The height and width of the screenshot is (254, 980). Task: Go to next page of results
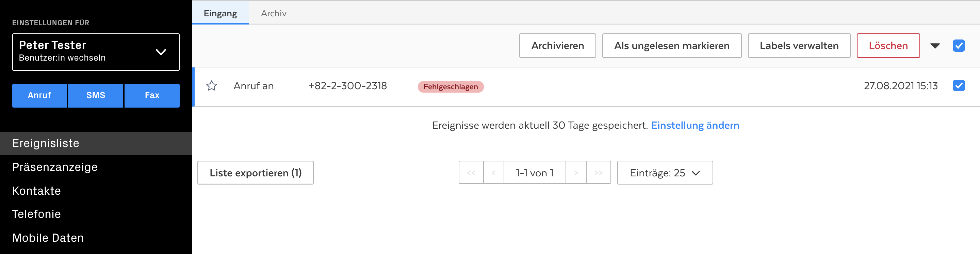[576, 173]
